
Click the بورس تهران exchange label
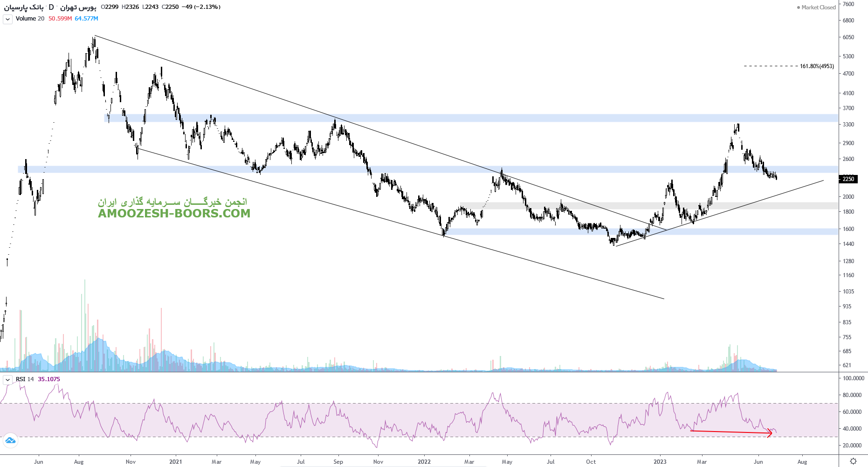pos(78,7)
